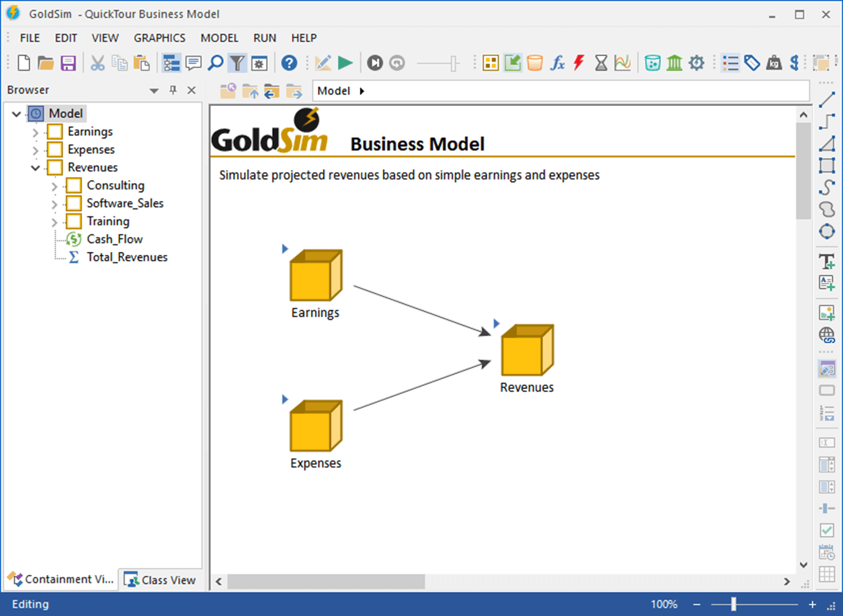Toggle the highlighted dashboard control icon

[827, 368]
